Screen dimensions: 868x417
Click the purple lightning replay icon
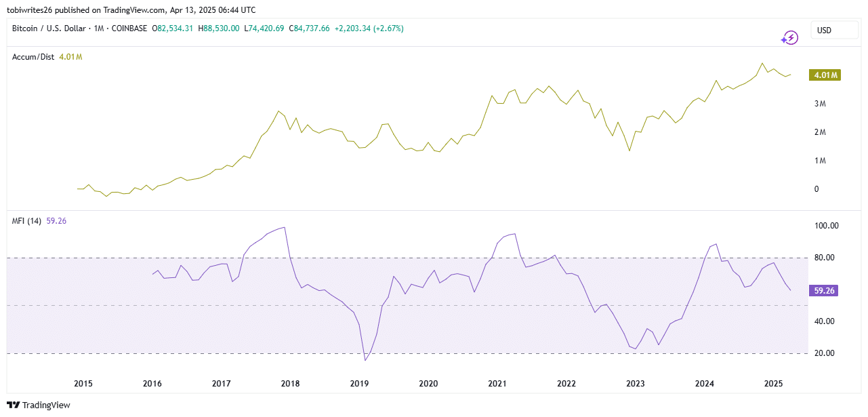(x=789, y=38)
